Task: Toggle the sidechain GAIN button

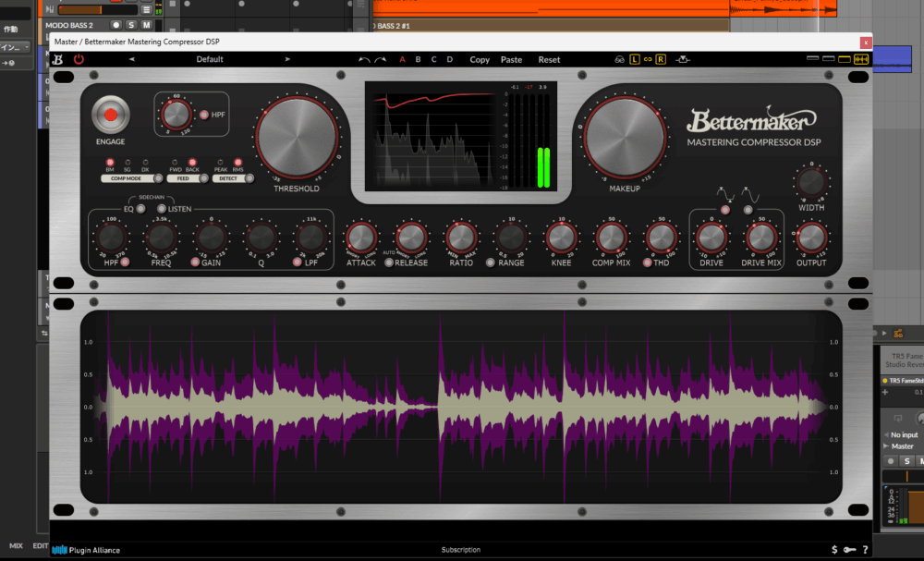Action: tap(195, 262)
